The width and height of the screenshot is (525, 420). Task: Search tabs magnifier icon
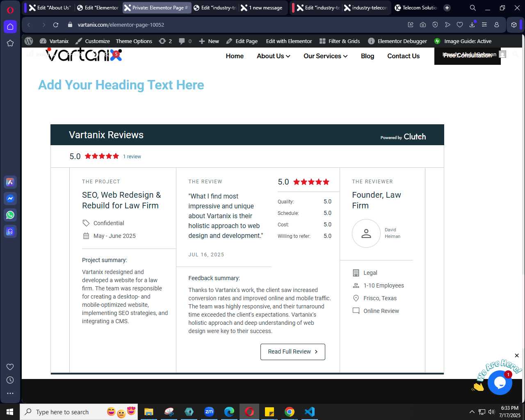pyautogui.click(x=473, y=8)
